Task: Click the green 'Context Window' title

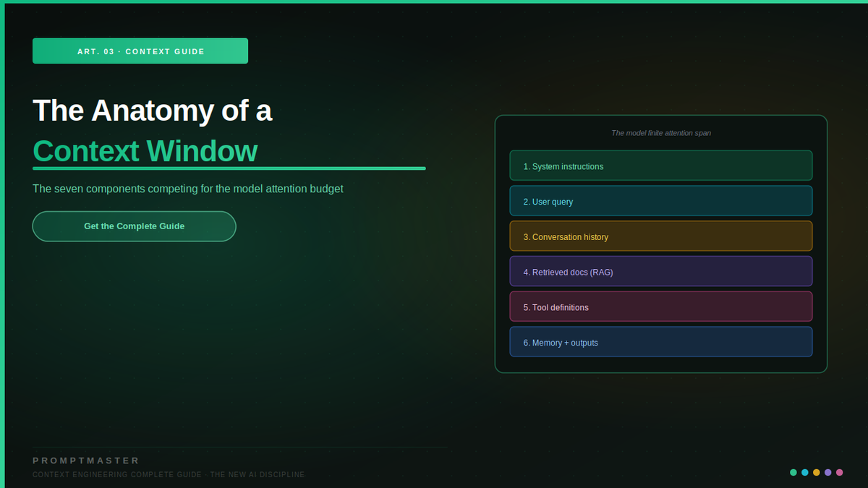Action: pos(145,151)
